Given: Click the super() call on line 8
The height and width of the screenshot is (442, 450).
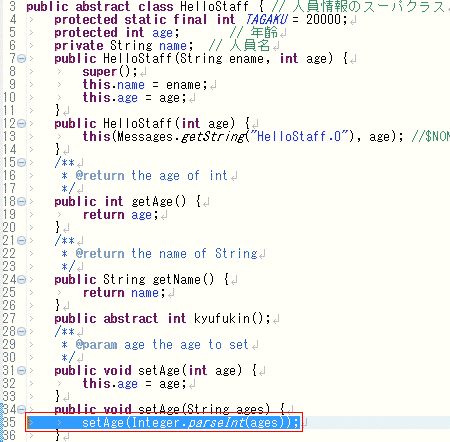Looking at the screenshot, I should click(x=110, y=72).
